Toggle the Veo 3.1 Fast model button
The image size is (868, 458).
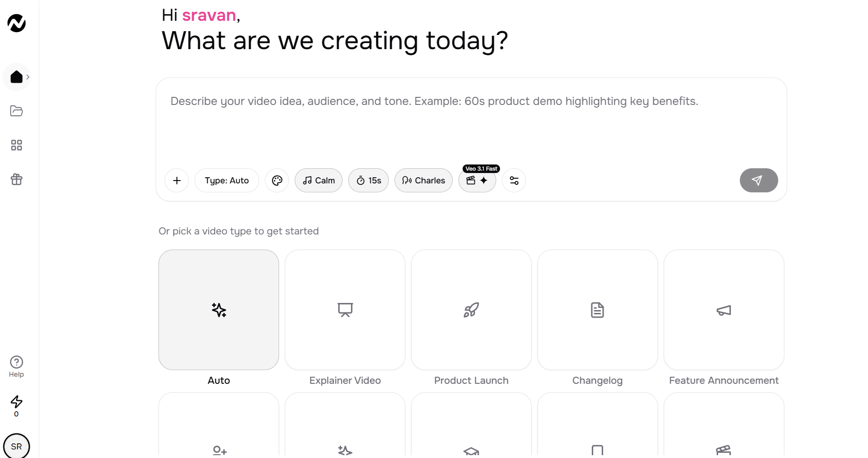(x=477, y=181)
